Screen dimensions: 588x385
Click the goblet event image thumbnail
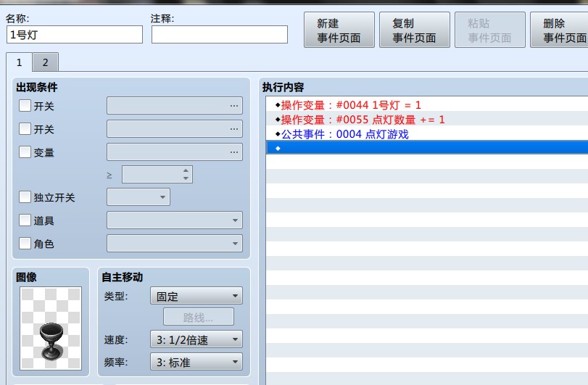(51, 328)
